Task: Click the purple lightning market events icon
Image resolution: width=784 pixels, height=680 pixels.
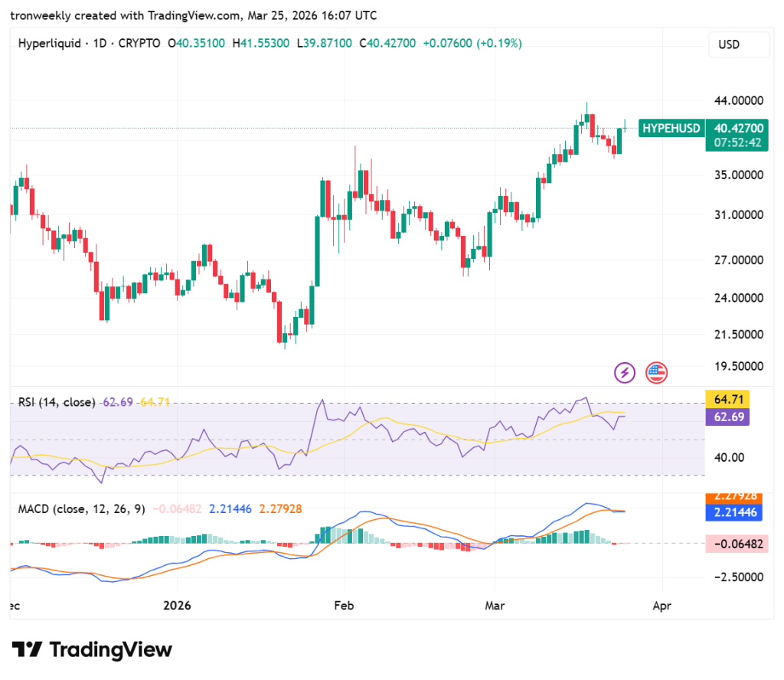Action: [624, 372]
